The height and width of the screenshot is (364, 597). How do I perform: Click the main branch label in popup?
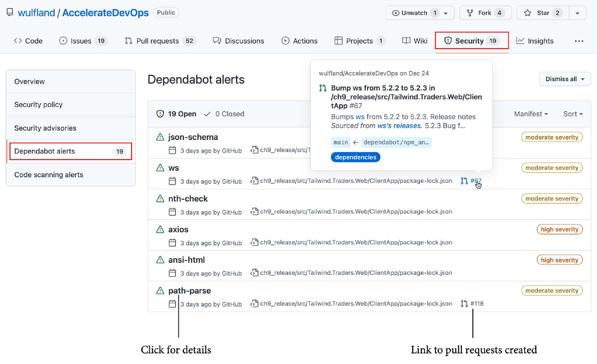click(341, 142)
